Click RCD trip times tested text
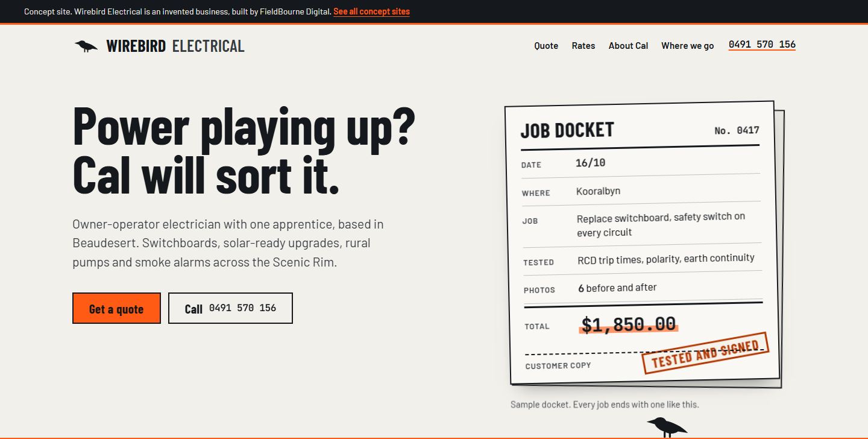This screenshot has width=868, height=439. [665, 259]
